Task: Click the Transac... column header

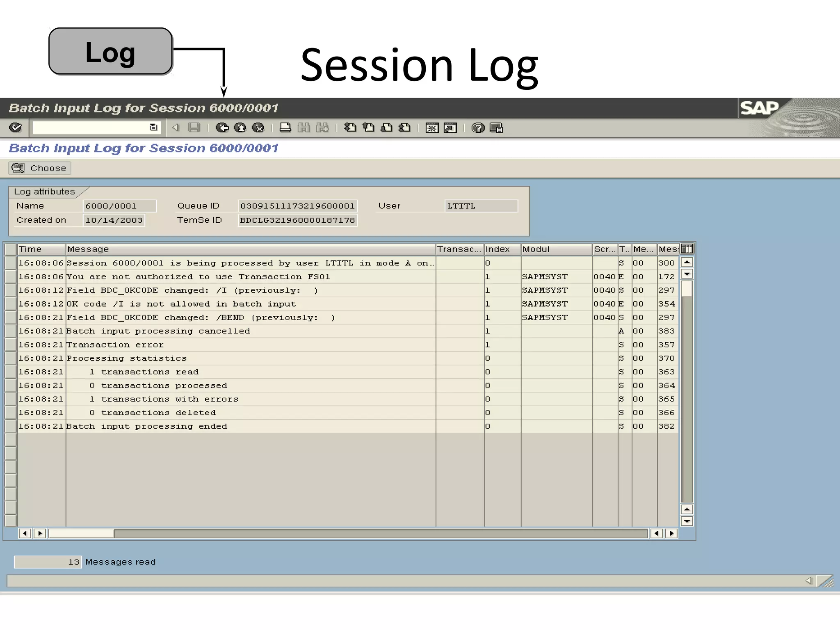Action: coord(460,249)
